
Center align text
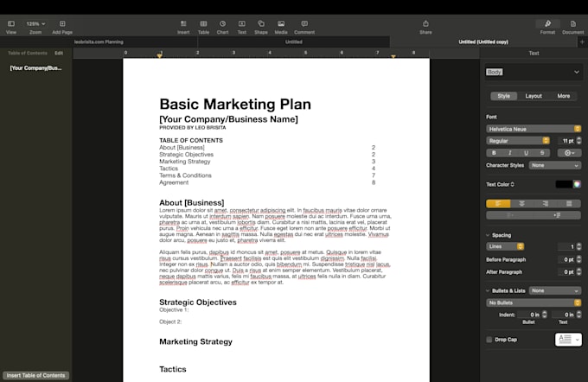(x=521, y=204)
